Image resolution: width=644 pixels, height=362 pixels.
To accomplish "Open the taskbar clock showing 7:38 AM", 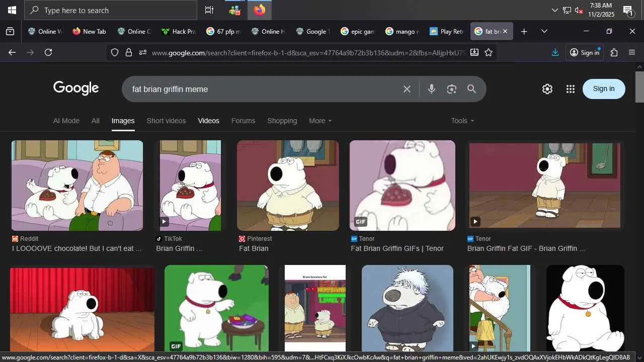I will tap(601, 10).
